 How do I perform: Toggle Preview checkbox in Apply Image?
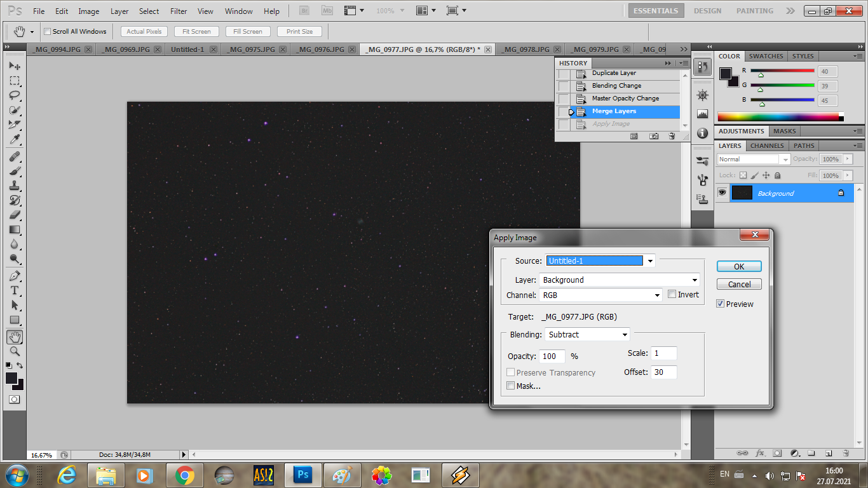(720, 304)
